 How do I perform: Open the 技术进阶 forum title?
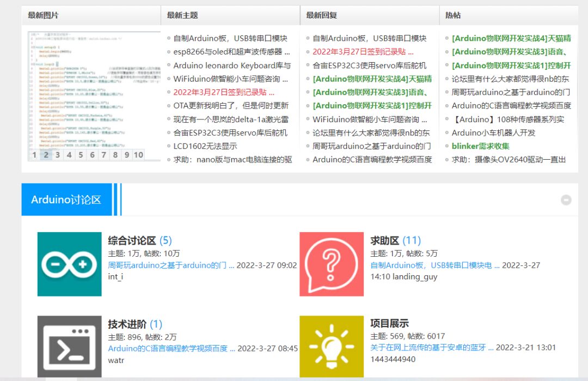127,324
